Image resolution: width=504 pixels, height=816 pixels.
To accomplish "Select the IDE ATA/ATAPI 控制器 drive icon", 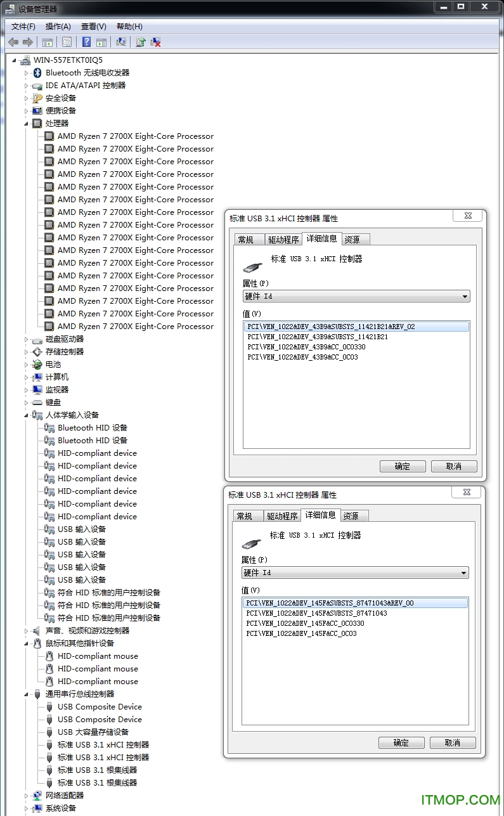I will point(37,86).
